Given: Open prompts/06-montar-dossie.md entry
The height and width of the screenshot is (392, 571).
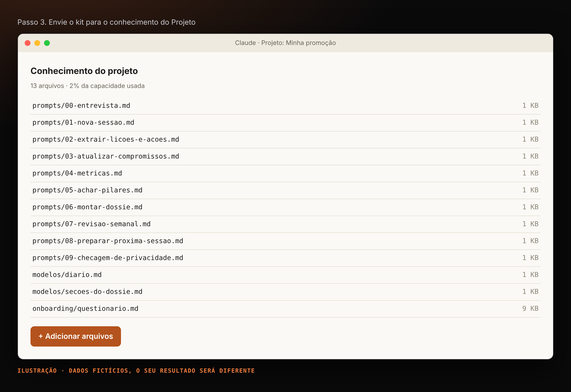Looking at the screenshot, I should [285, 208].
